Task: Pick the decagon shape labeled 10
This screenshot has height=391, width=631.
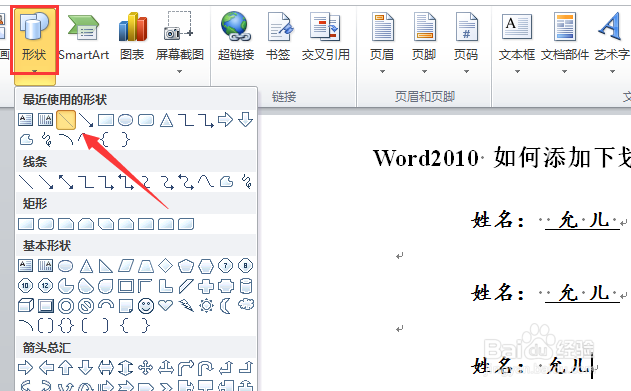Action: (x=26, y=286)
